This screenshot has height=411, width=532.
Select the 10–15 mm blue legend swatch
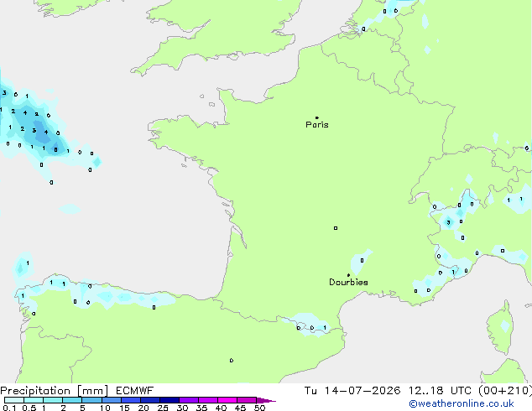tap(111, 400)
